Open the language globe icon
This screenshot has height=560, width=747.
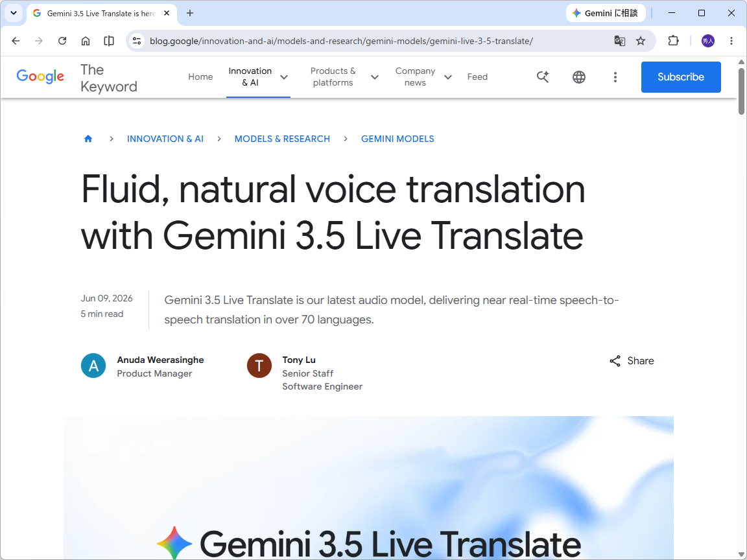pyautogui.click(x=579, y=76)
